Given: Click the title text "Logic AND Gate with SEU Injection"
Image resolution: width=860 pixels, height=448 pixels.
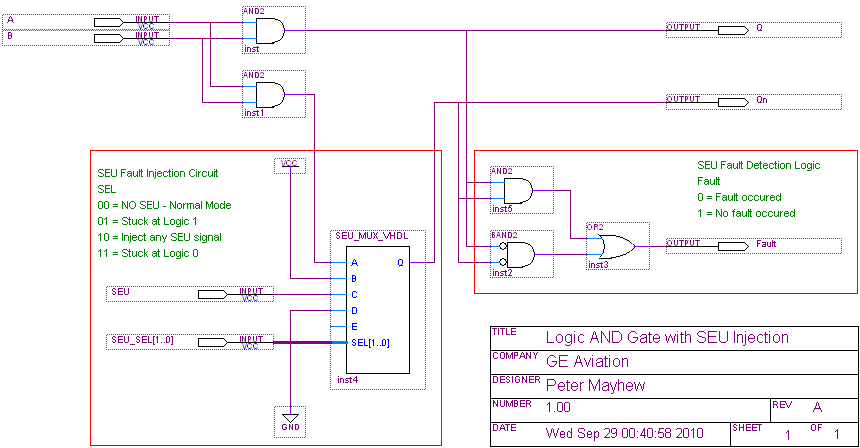Looking at the screenshot, I should click(667, 338).
